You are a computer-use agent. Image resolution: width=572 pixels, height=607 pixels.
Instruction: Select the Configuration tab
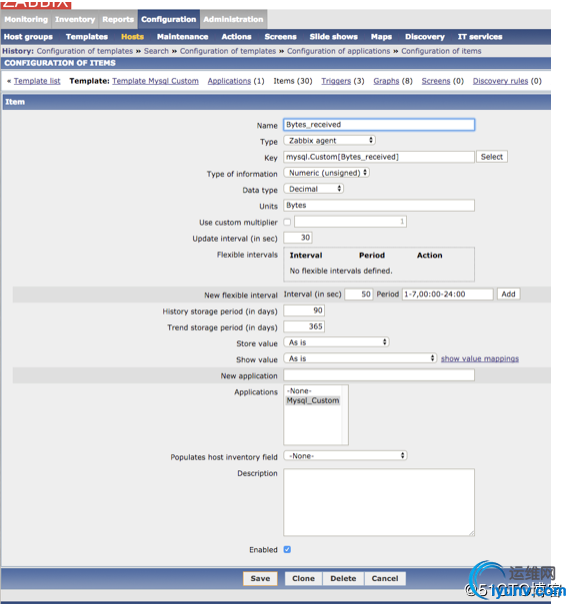(x=168, y=19)
